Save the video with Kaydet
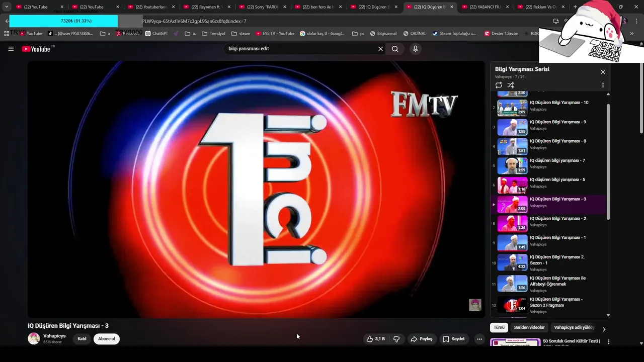Image resolution: width=644 pixels, height=362 pixels. 454,339
